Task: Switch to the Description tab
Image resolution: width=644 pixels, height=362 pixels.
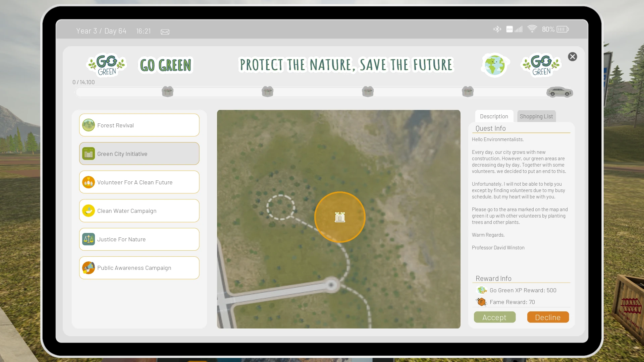Action: (494, 116)
